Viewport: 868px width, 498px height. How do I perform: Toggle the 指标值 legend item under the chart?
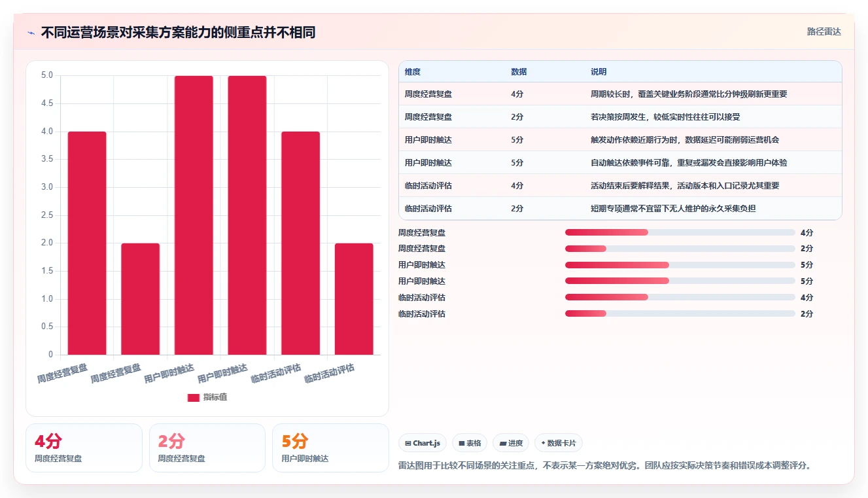[x=207, y=397]
